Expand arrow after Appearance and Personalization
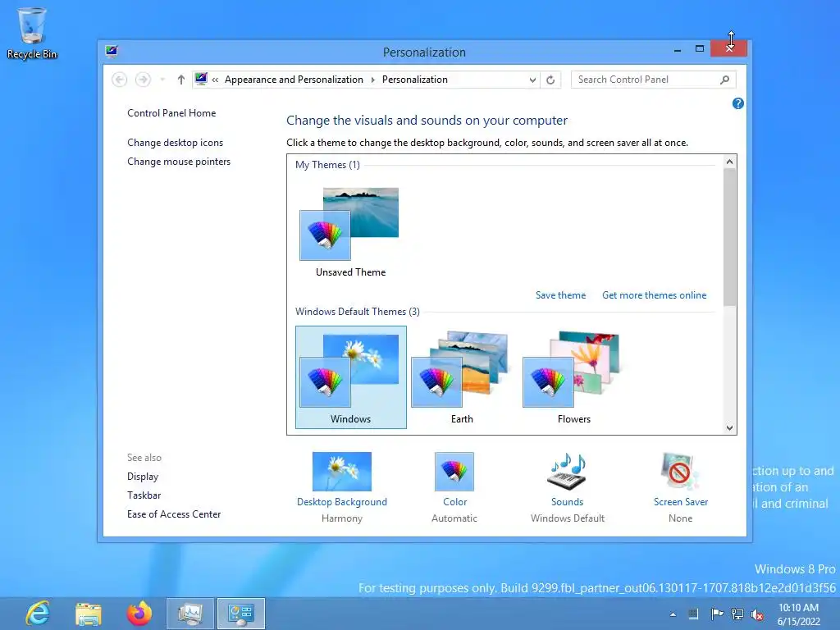840x630 pixels. (373, 80)
